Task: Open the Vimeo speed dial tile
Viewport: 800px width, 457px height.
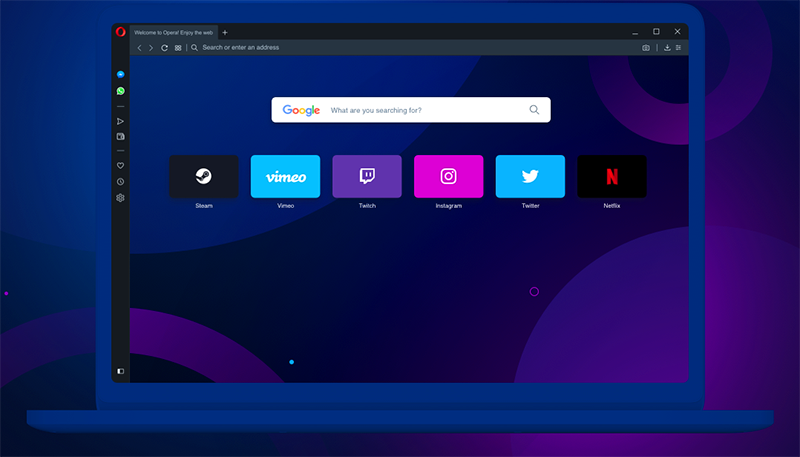Action: pyautogui.click(x=285, y=176)
